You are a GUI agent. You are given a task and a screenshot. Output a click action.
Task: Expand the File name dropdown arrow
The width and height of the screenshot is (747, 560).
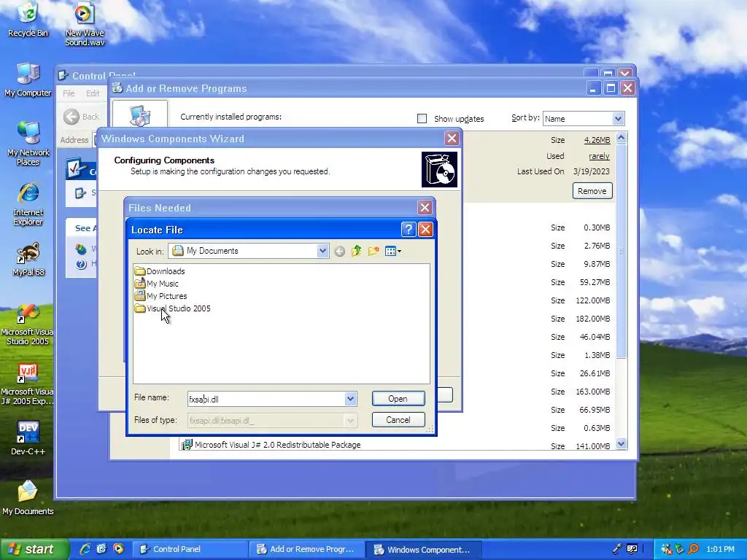[350, 399]
